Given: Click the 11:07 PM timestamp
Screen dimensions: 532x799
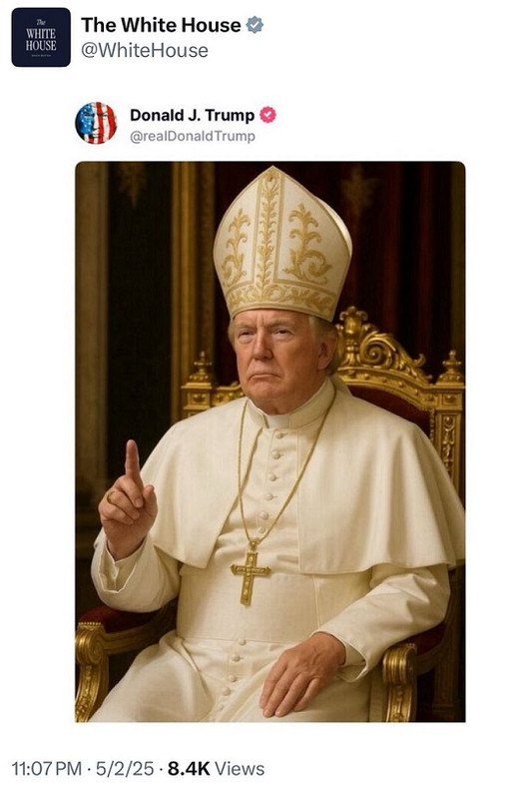Looking at the screenshot, I should [x=46, y=768].
